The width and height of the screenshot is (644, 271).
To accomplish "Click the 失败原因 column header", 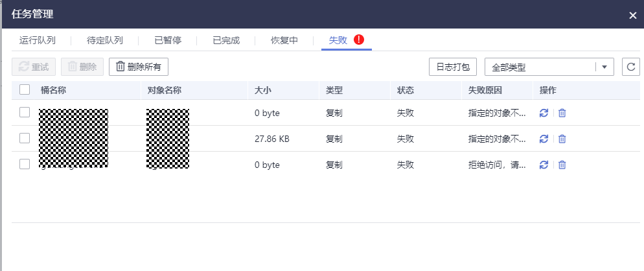I will tap(485, 91).
